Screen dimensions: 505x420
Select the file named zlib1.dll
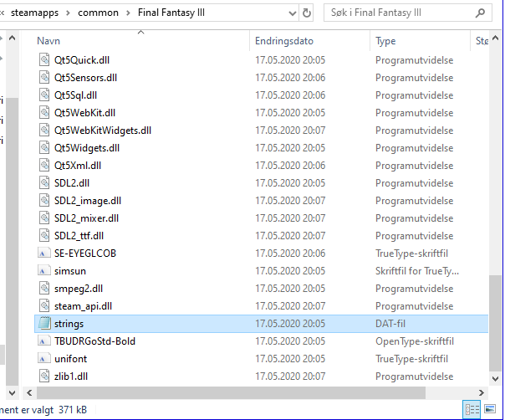[71, 376]
